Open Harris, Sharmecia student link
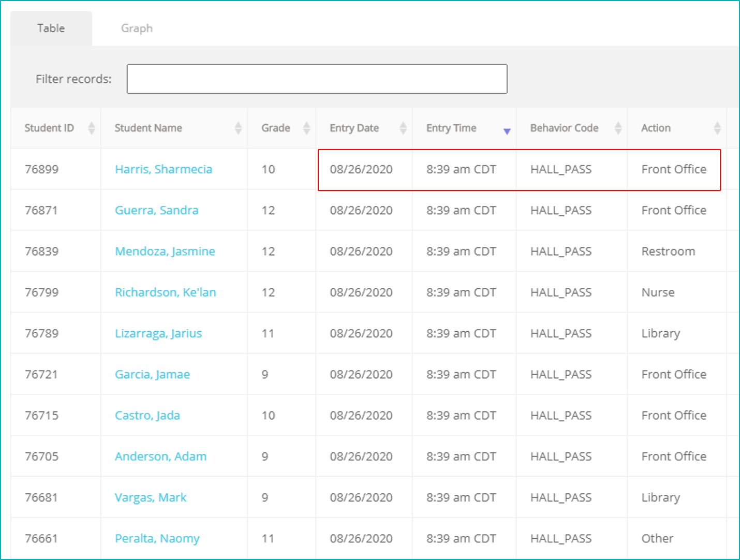This screenshot has width=740, height=560. pos(164,169)
